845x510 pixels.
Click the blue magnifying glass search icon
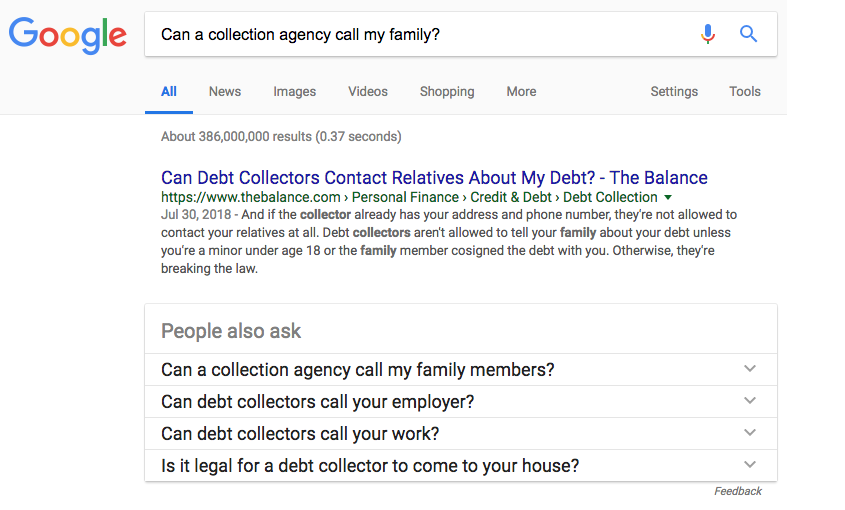point(748,34)
